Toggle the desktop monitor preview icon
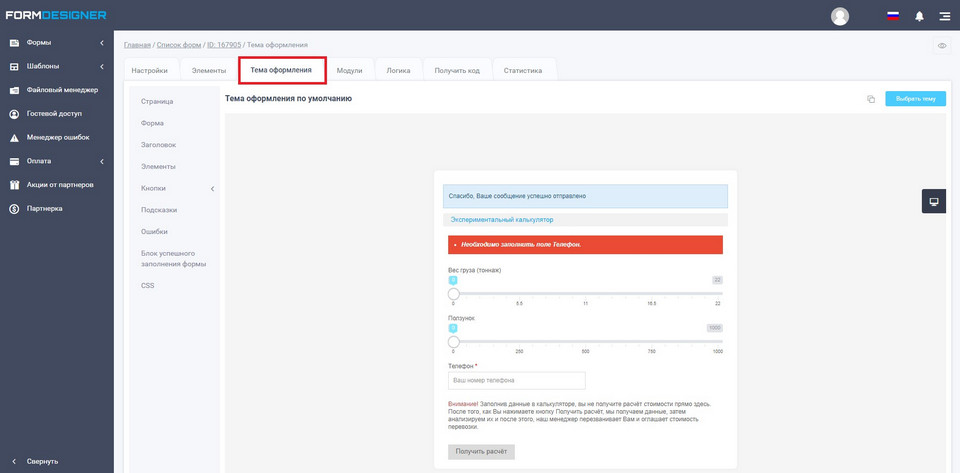Image resolution: width=960 pixels, height=473 pixels. pos(934,201)
